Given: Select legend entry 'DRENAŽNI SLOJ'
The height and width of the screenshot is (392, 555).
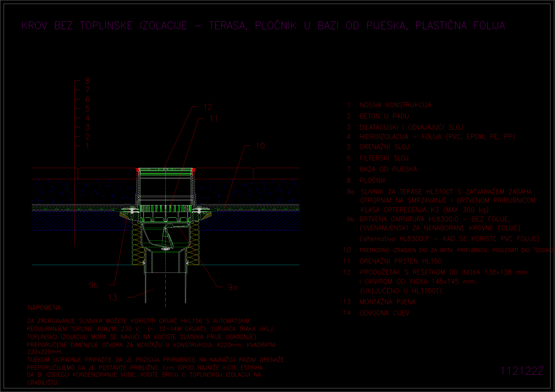Looking at the screenshot, I should click(384, 147).
